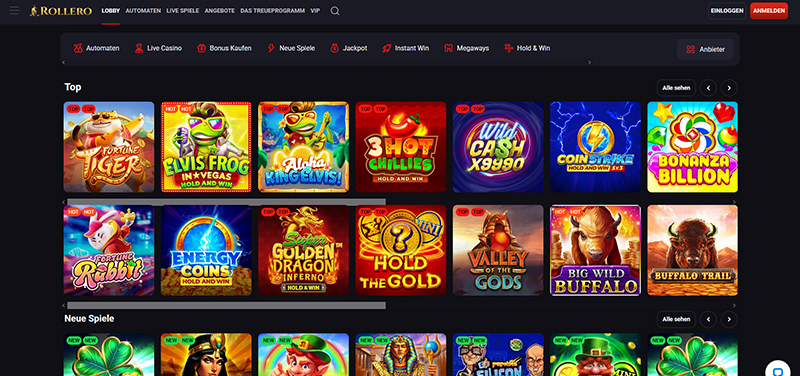
Task: Click the Neue Spiele section heading
Action: (89, 318)
